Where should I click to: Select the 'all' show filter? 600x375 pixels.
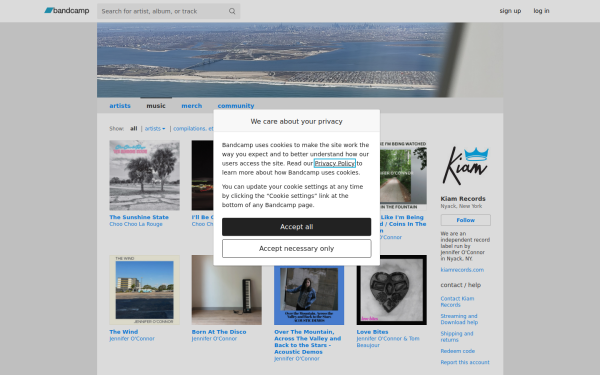coord(133,129)
